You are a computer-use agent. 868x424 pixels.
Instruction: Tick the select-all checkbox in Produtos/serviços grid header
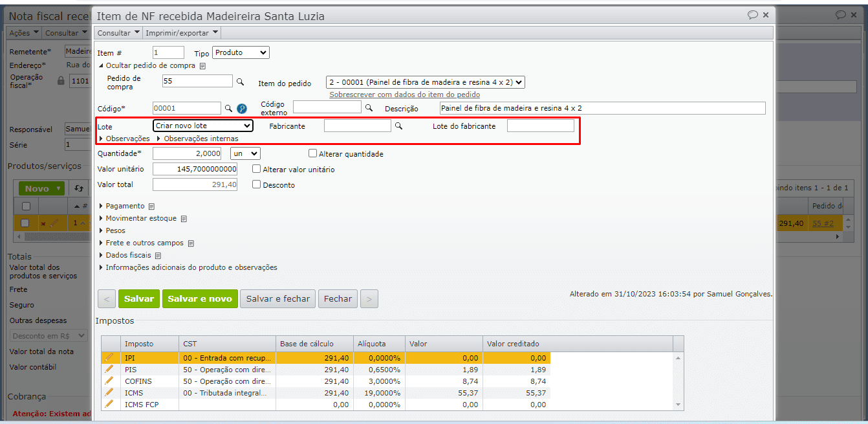(26, 206)
